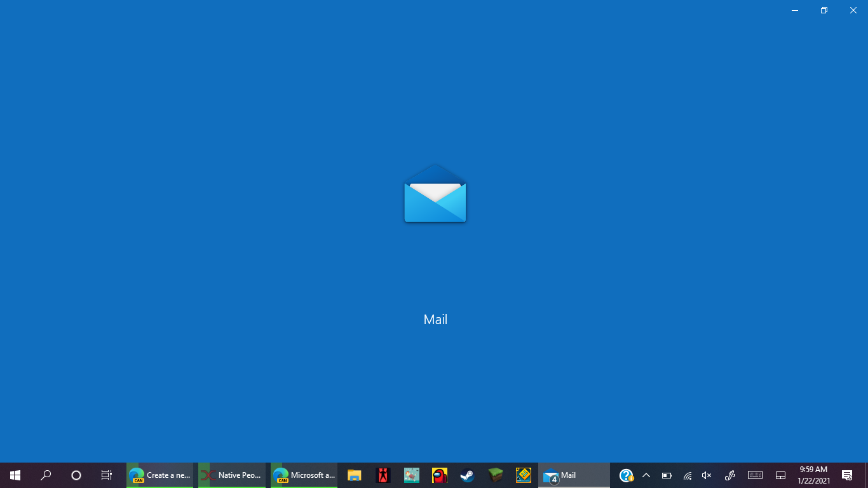
Task: Open the Windows Start menu
Action: coord(15,475)
